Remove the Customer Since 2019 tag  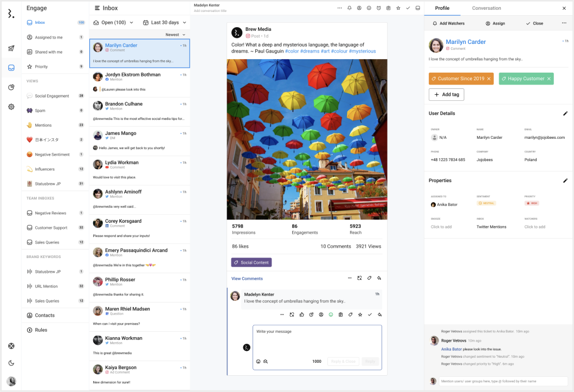(489, 79)
